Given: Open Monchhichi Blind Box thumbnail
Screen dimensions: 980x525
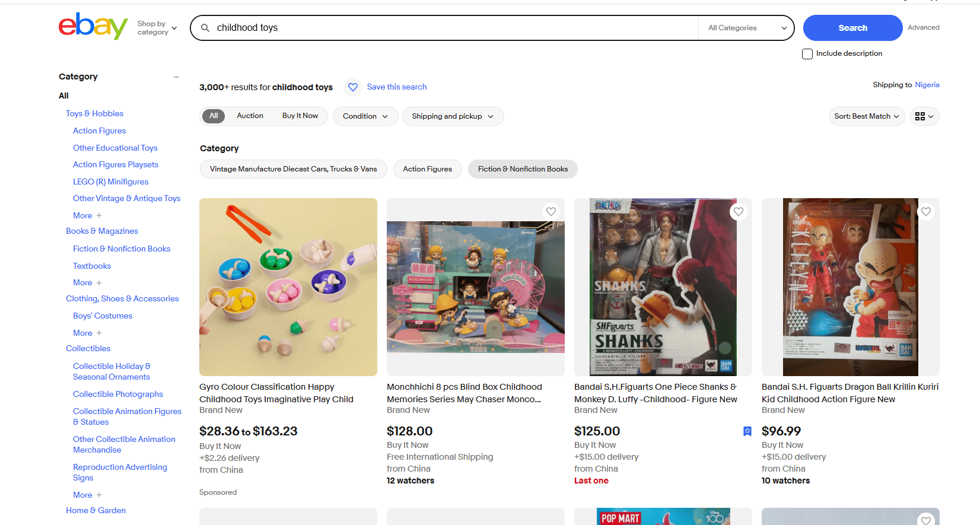Looking at the screenshot, I should tap(476, 287).
